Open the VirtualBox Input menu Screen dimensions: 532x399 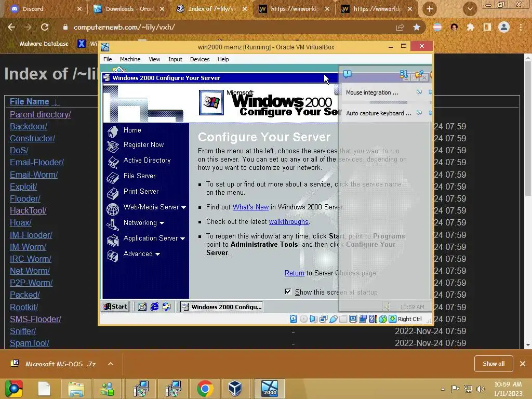coord(175,59)
